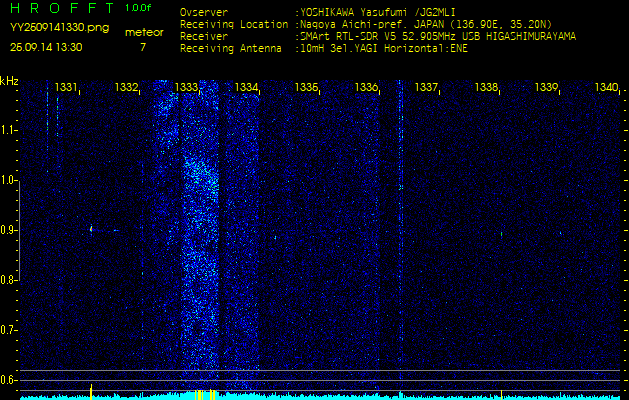Click the 0.7 kHz frequency label
Screen dimensions: 629x400
point(8,330)
